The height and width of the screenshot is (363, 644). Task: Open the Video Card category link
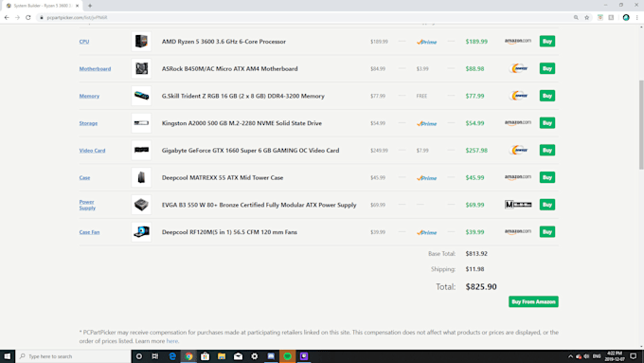92,151
